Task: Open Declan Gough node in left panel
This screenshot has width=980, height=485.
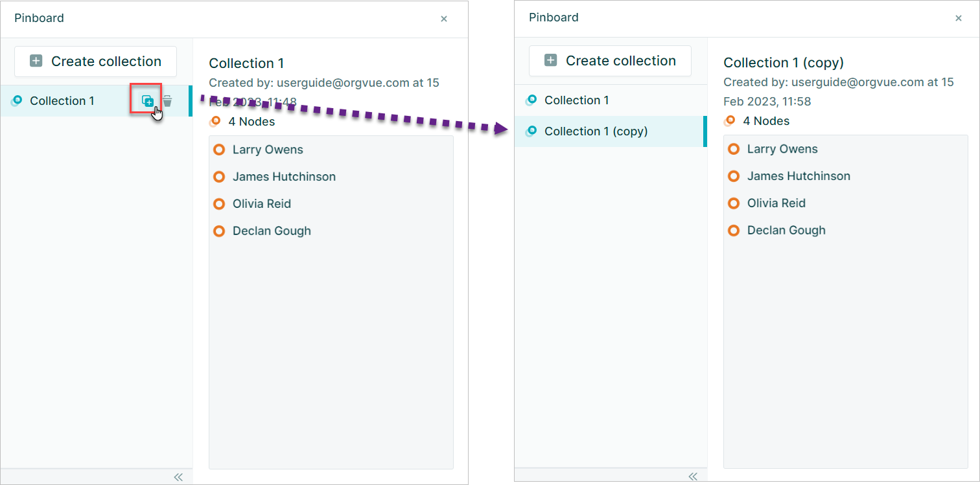Action: pyautogui.click(x=272, y=231)
